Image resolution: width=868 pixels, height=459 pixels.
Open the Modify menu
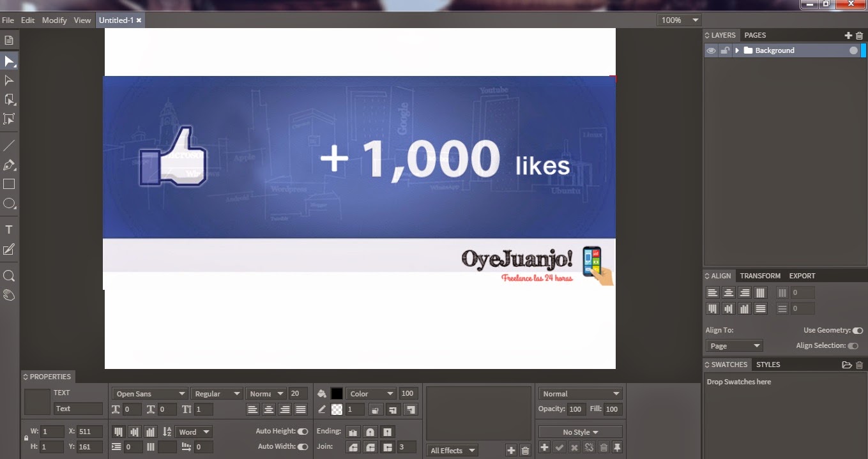point(54,20)
